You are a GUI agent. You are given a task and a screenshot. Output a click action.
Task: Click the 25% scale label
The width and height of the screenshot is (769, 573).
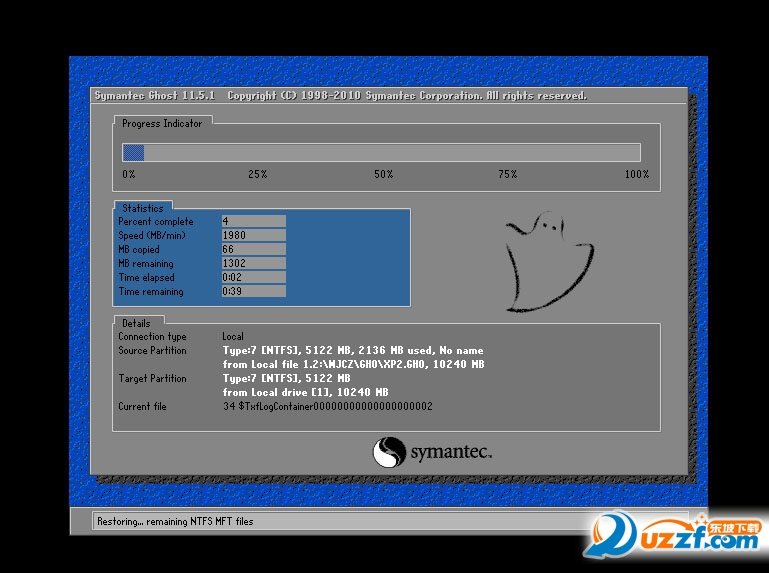pyautogui.click(x=257, y=174)
